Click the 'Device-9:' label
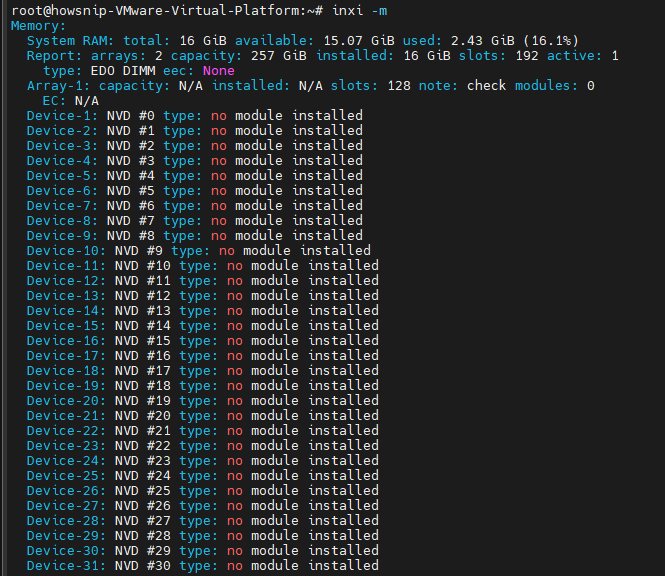 [62, 236]
